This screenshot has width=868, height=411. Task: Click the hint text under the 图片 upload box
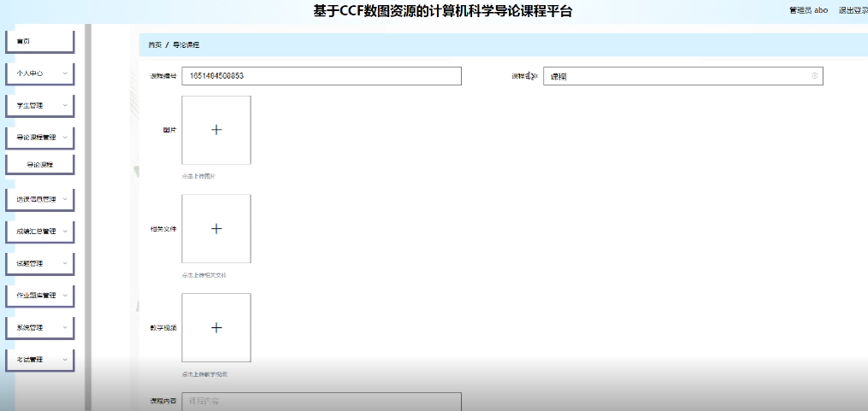coord(198,177)
